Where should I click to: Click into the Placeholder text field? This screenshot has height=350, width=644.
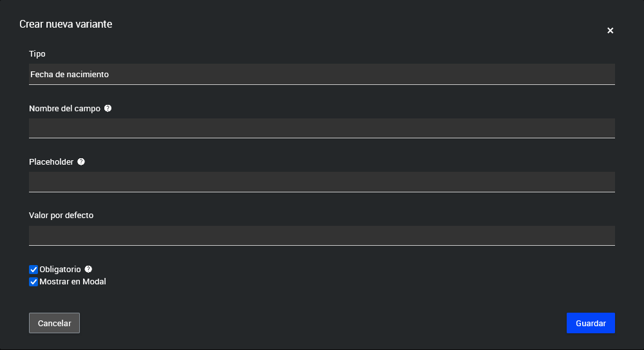[322, 181]
